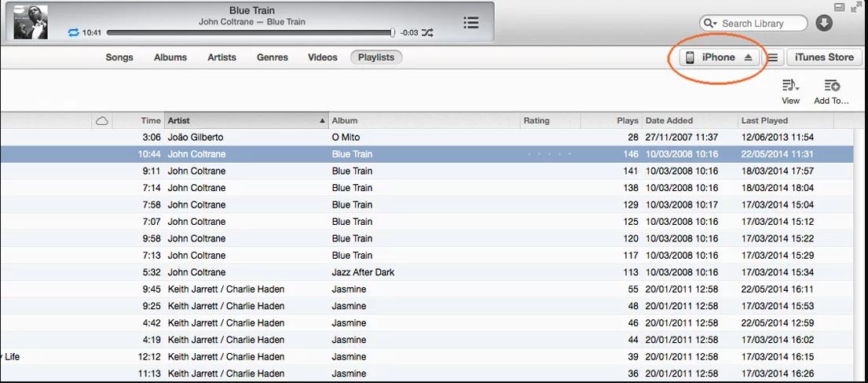This screenshot has height=383, width=868.
Task: Select the John Coltrane track lasting 7:07
Action: click(x=427, y=222)
